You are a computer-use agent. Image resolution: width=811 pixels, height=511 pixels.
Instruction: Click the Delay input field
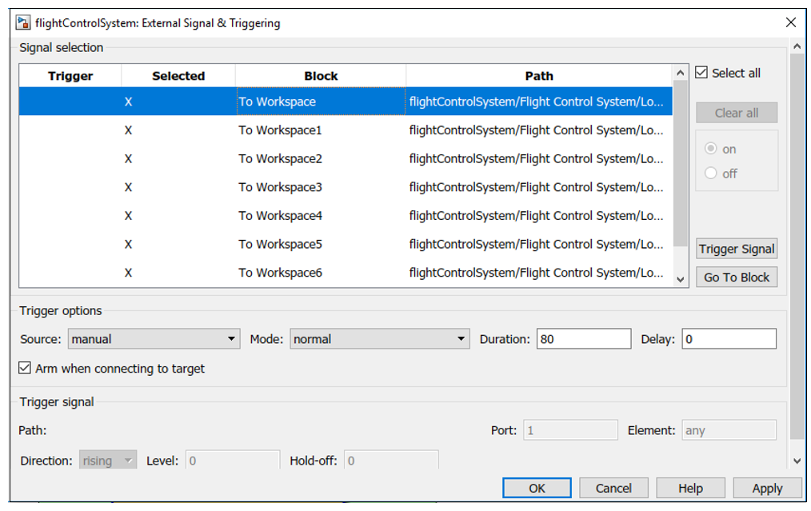[728, 339]
